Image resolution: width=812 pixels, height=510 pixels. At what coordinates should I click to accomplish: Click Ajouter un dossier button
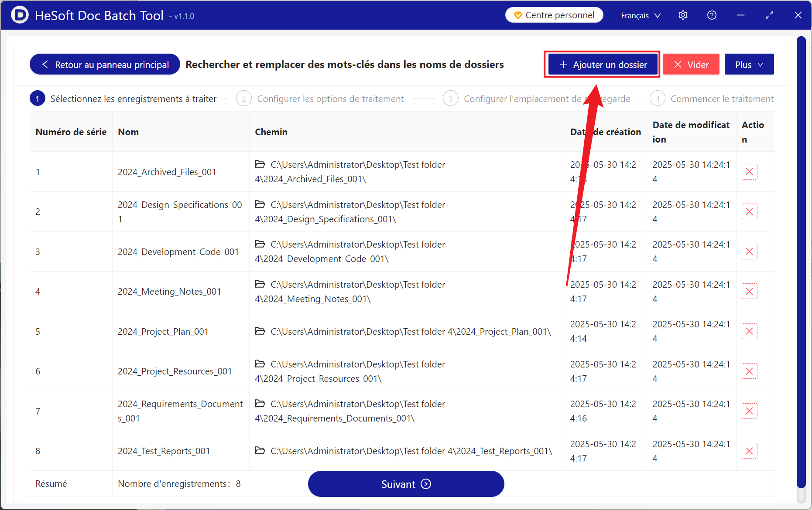(x=603, y=65)
